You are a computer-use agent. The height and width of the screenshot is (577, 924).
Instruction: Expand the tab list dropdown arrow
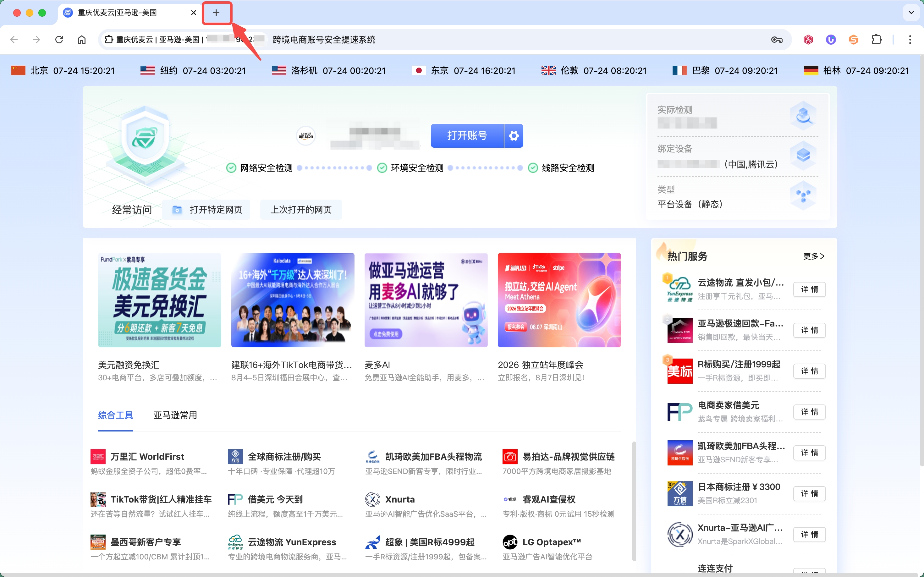tap(911, 13)
